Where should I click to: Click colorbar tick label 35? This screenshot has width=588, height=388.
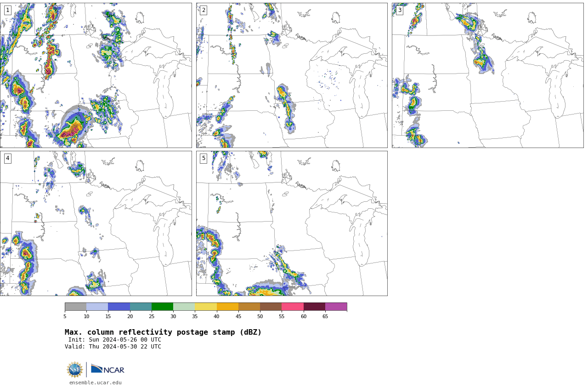click(x=195, y=316)
